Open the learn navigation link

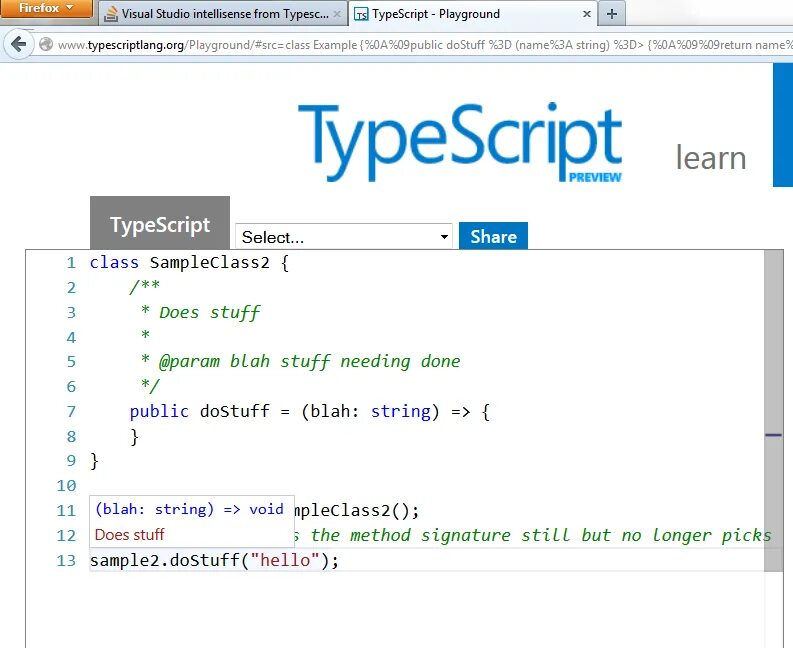tap(711, 158)
